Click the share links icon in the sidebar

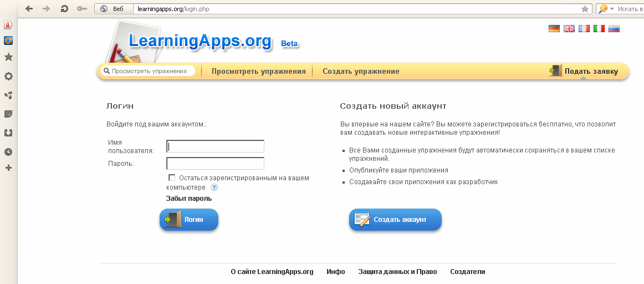click(8, 95)
